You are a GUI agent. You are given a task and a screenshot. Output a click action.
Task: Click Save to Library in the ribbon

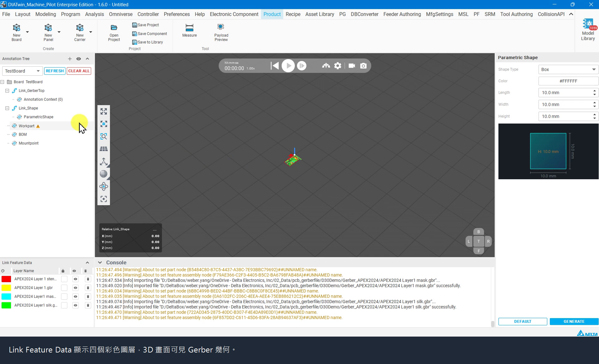pyautogui.click(x=147, y=42)
